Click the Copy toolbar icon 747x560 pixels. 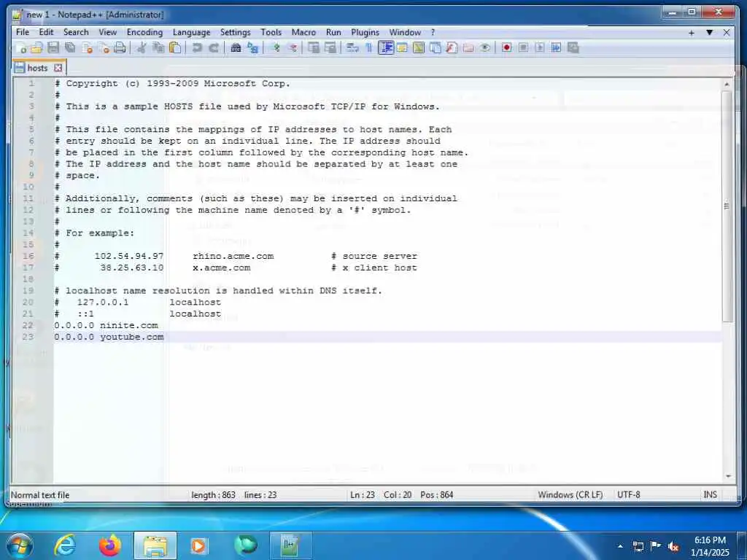158,47
